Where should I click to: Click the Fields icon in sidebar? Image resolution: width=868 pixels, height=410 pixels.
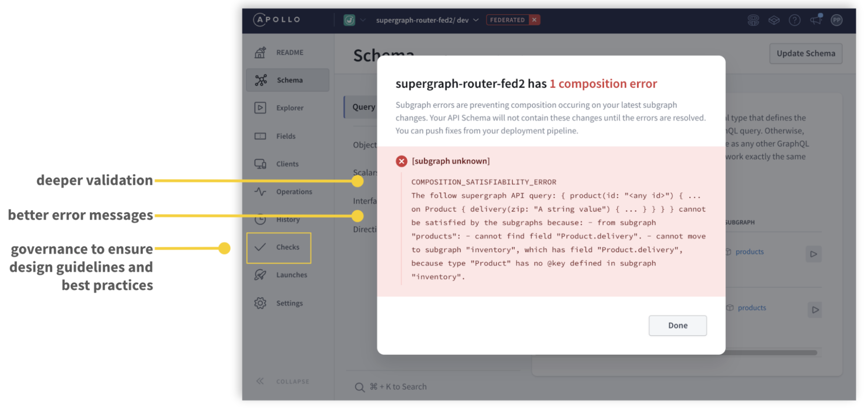coord(260,136)
